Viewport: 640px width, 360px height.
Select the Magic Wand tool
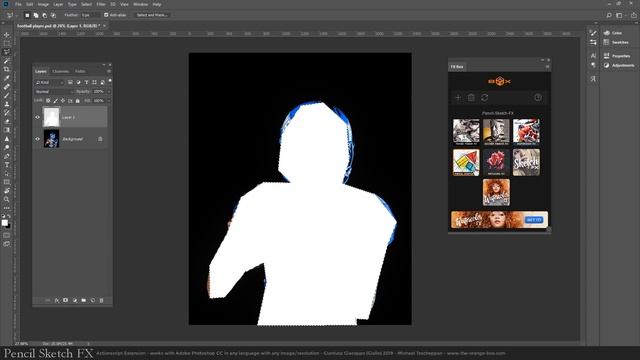tap(7, 61)
